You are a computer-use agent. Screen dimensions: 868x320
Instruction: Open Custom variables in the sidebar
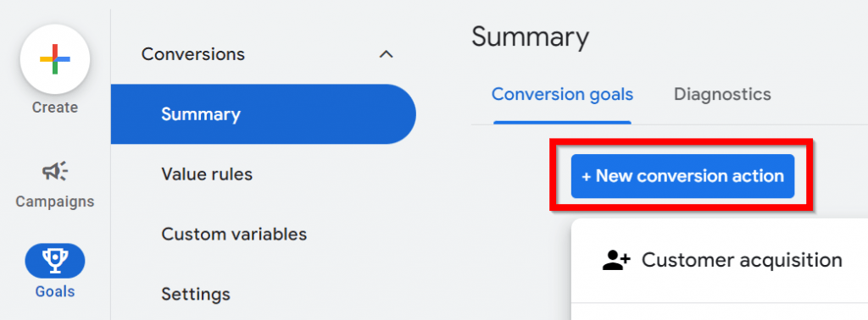234,234
